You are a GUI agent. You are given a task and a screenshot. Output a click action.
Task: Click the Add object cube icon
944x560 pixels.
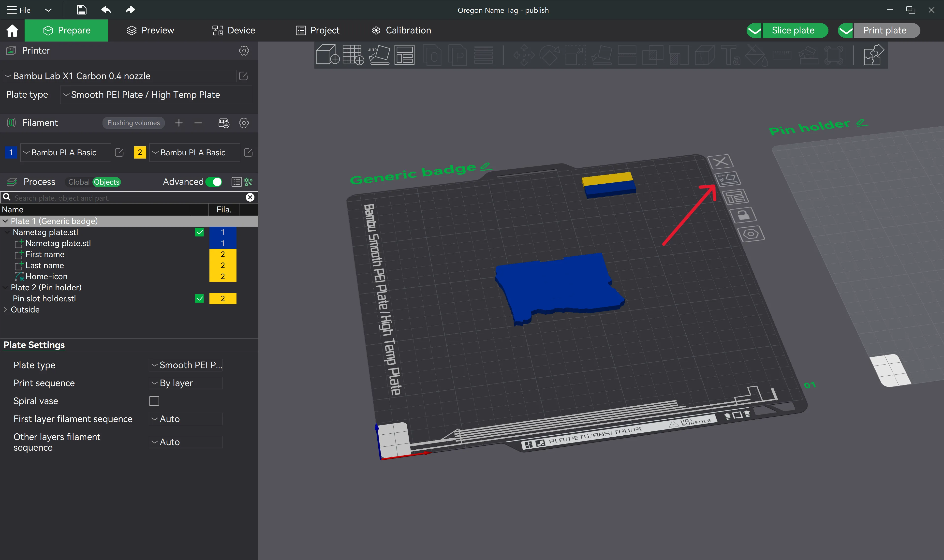pos(327,55)
